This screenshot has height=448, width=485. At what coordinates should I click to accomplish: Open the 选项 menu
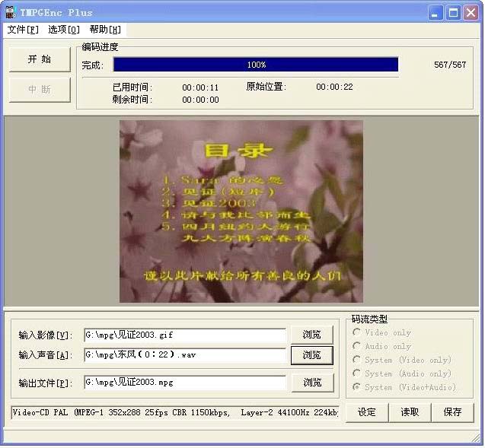[x=64, y=30]
